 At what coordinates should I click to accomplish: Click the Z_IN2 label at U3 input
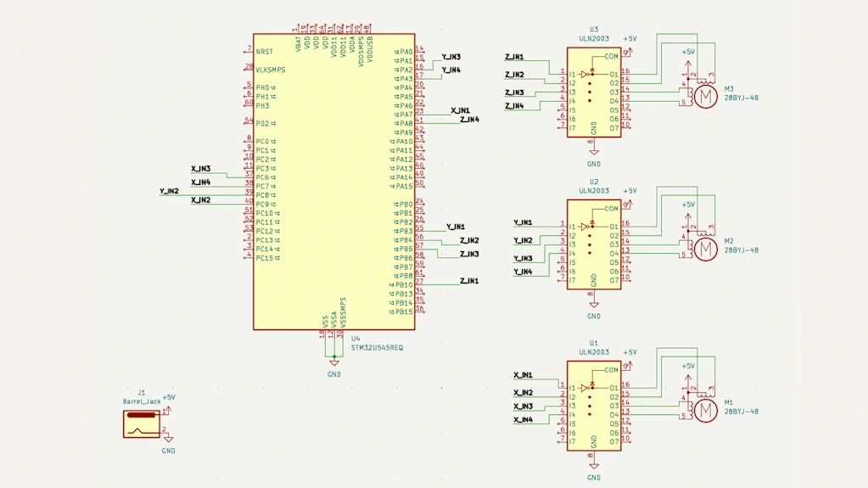point(514,75)
